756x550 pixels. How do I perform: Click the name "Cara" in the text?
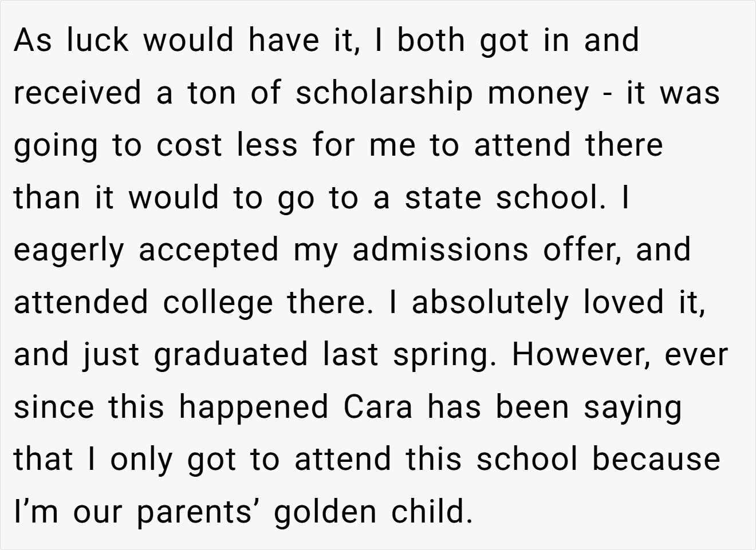[378, 407]
